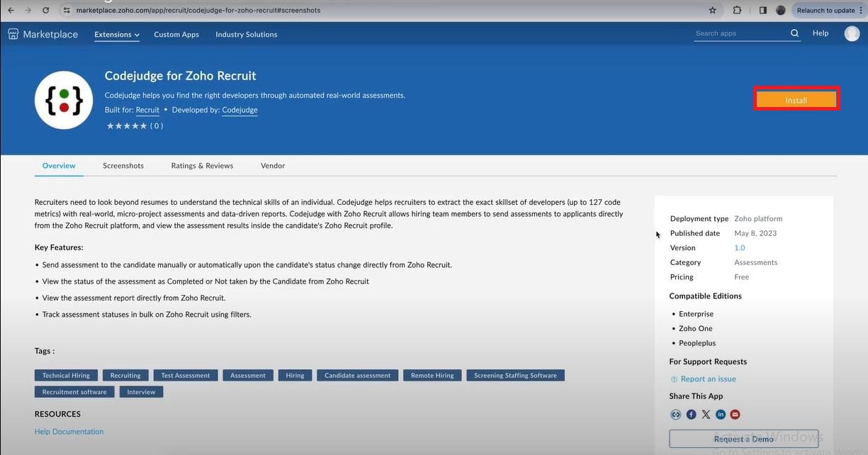Click the browser address bar URL
Image resolution: width=868 pixels, height=455 pixels.
[198, 11]
